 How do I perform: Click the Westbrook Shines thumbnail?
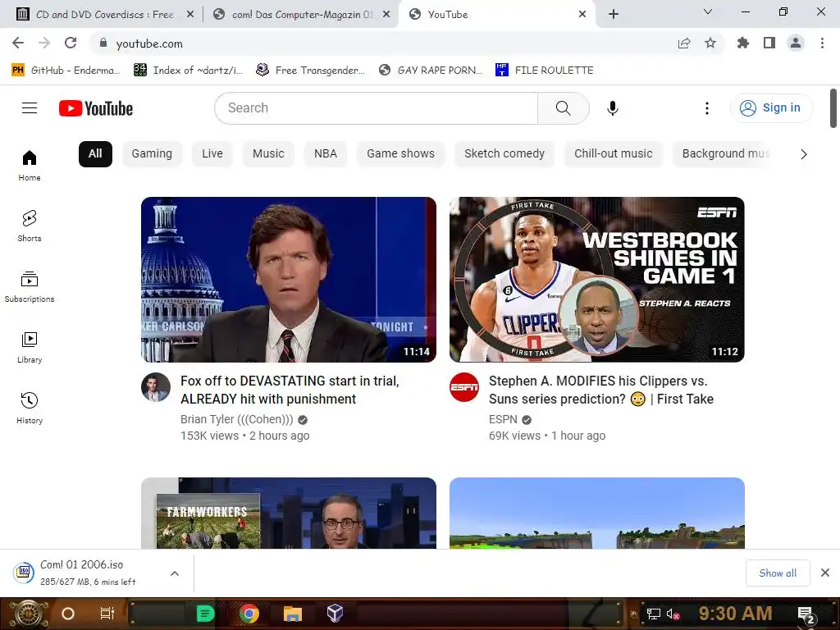(x=597, y=280)
